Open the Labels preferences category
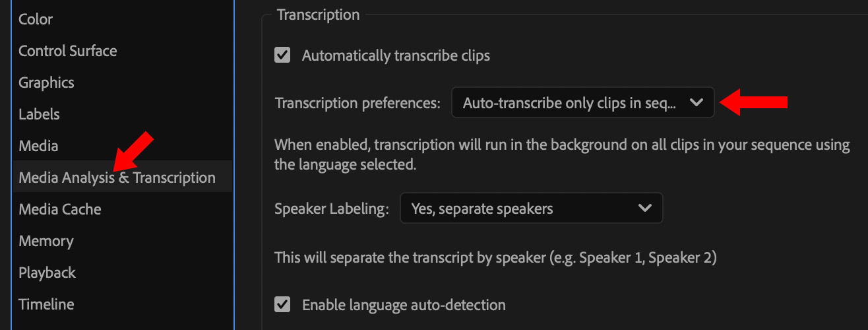Viewport: 868px width, 330px height. point(39,114)
